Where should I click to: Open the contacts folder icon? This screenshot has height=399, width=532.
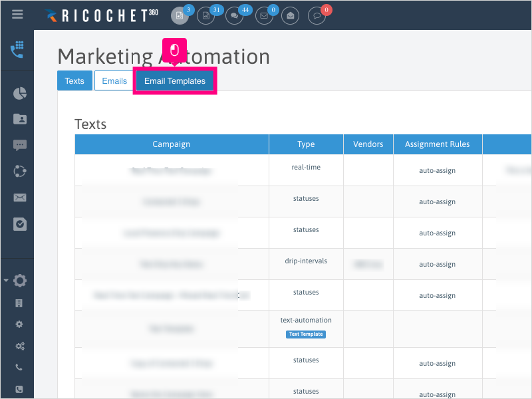pos(20,119)
